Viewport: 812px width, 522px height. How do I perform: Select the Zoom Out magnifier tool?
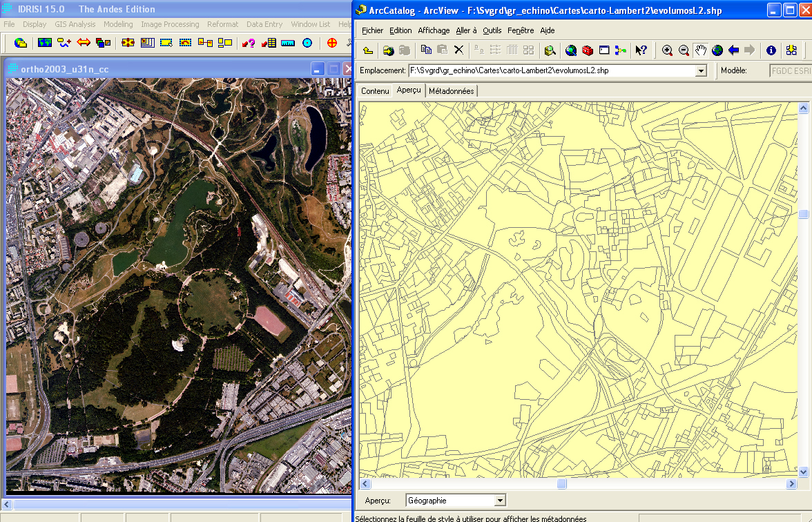tap(684, 50)
